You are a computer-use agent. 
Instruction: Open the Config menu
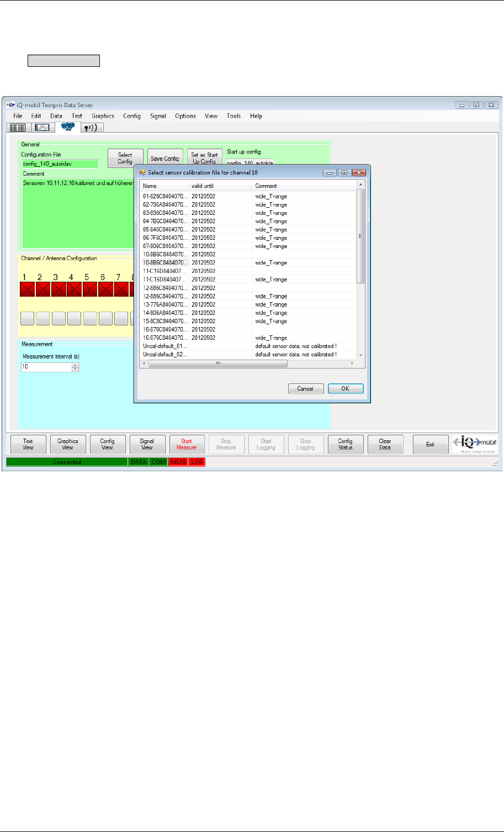(132, 116)
